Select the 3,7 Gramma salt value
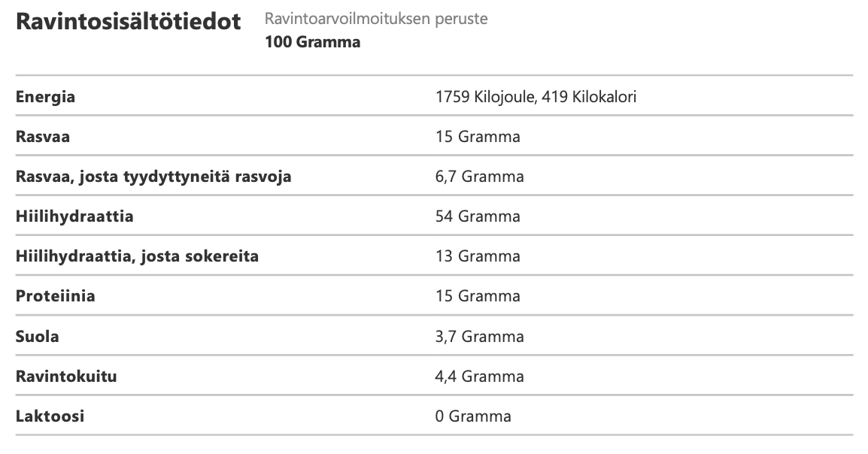Viewport: 868px width, 454px height. click(x=479, y=336)
